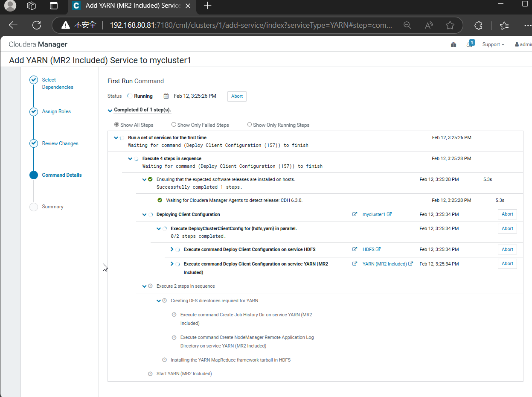Click the read aloud icon
The width and height of the screenshot is (532, 397).
[x=429, y=25]
